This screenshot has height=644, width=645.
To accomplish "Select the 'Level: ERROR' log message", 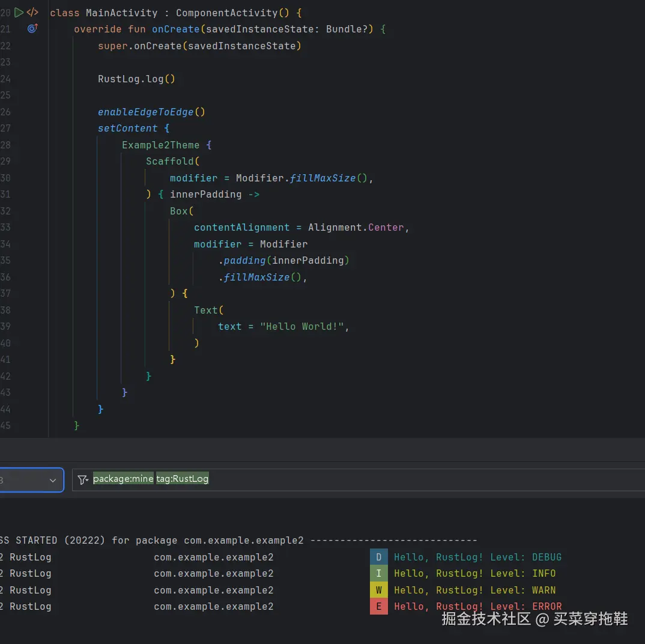I will [477, 607].
